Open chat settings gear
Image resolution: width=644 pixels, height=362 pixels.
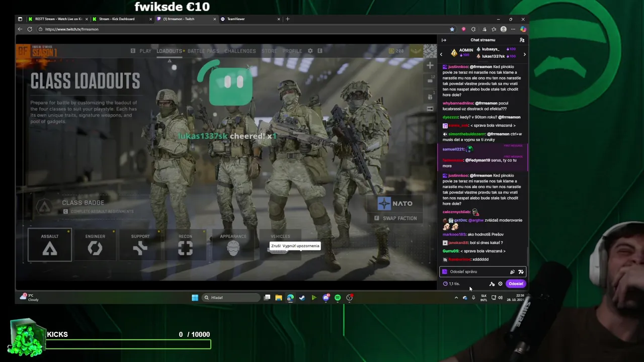click(500, 284)
